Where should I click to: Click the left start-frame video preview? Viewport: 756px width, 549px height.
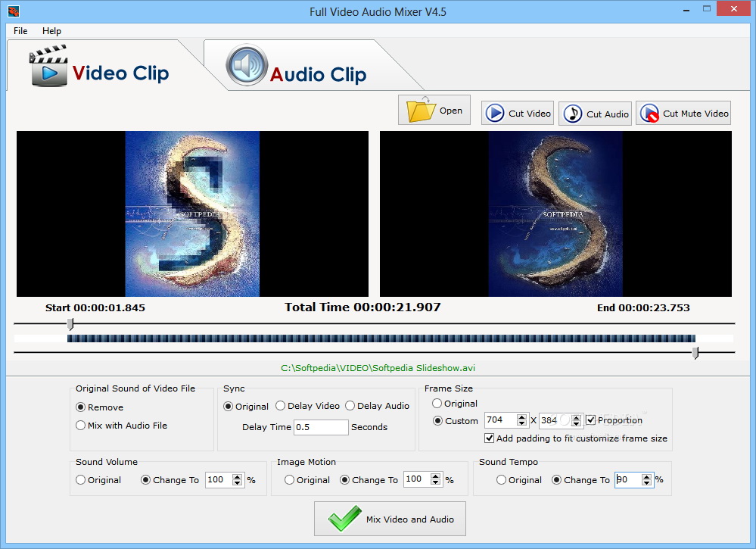point(192,214)
